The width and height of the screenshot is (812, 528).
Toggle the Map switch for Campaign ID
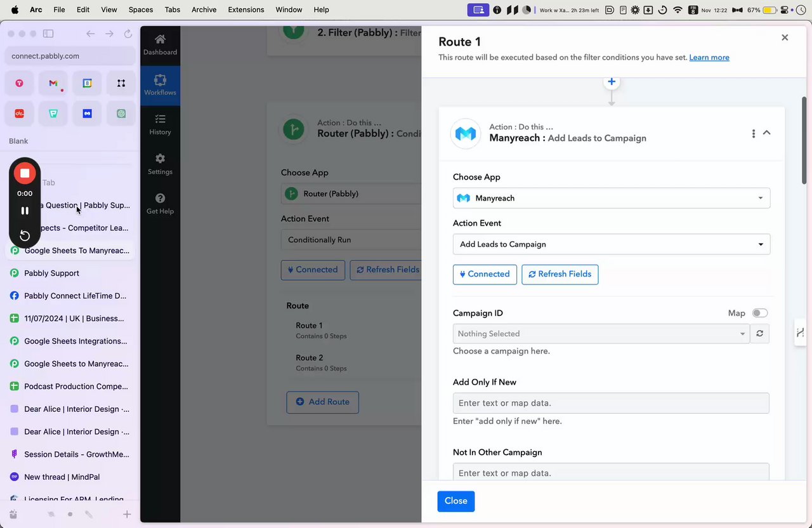click(759, 313)
